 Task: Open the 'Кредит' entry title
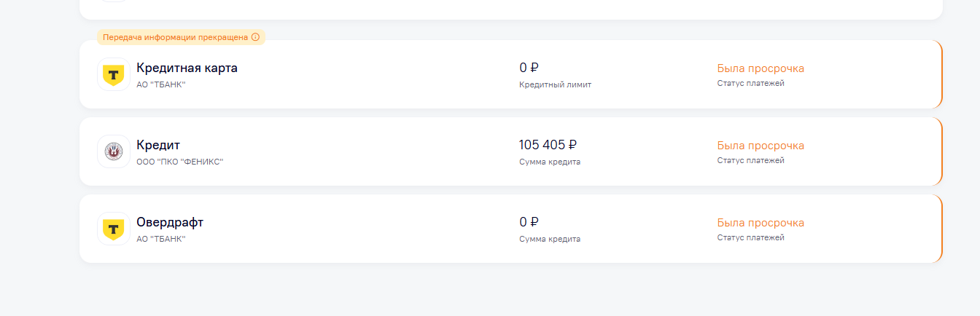[158, 146]
